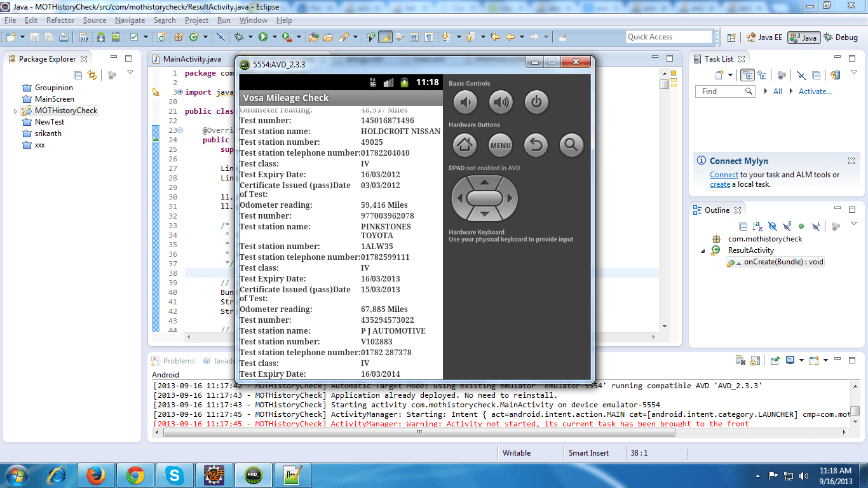Click the emulator Back hardware button
Screen dimensions: 868x488
[536, 146]
